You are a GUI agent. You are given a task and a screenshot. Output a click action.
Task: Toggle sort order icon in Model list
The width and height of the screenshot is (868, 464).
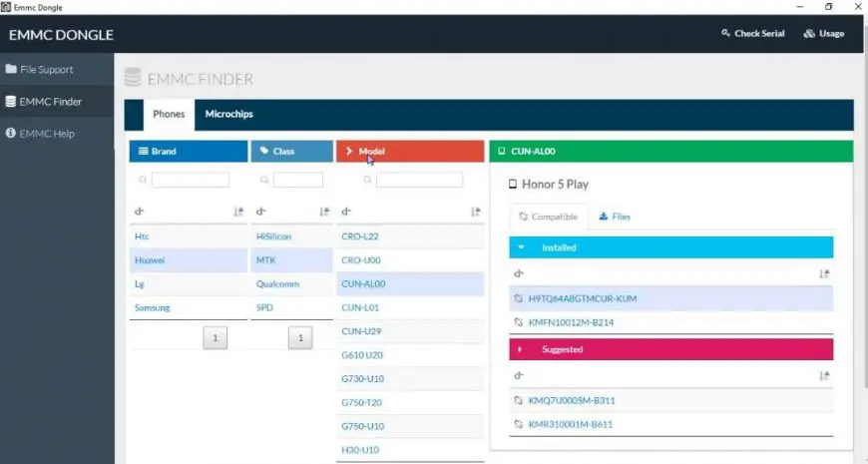(x=476, y=212)
